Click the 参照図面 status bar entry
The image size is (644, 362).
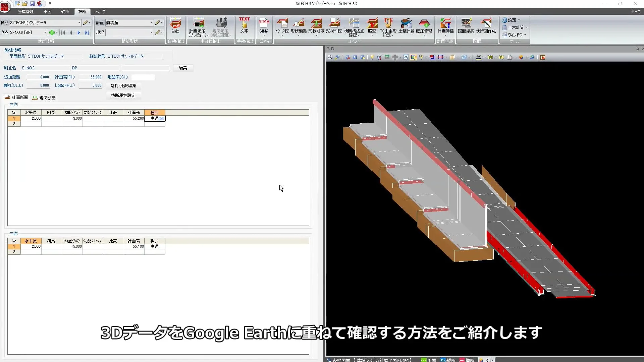point(370,360)
